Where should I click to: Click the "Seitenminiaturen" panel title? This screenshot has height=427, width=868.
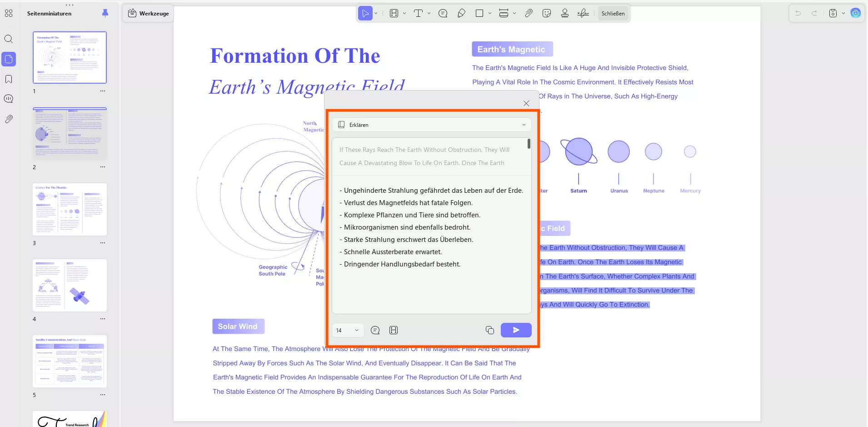tap(49, 14)
